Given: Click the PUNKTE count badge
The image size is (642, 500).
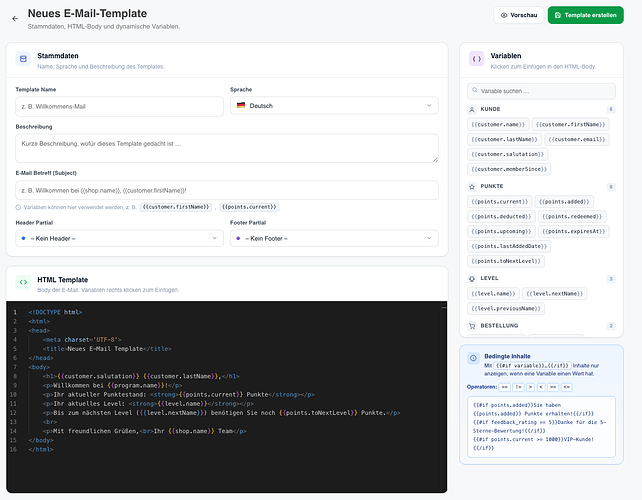Looking at the screenshot, I should coord(611,187).
